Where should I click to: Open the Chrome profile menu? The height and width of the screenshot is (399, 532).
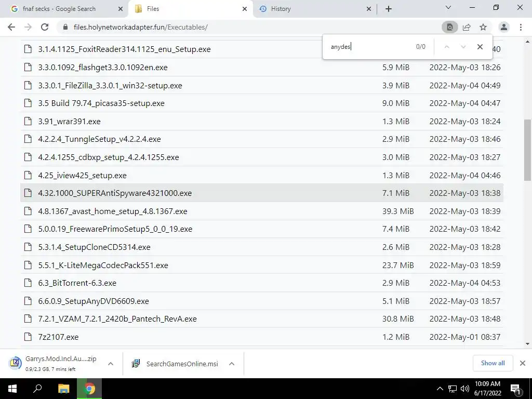tap(504, 27)
